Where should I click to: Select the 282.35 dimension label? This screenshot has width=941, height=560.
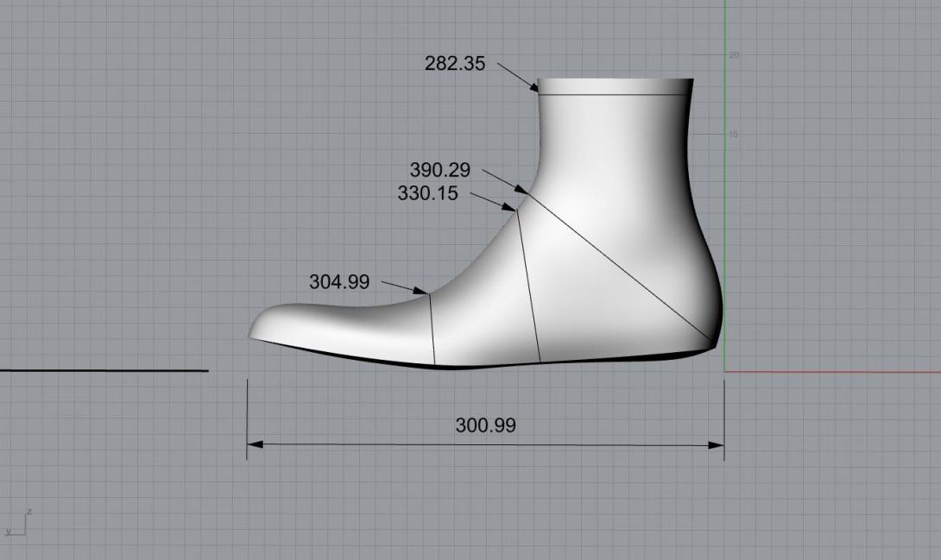[454, 64]
